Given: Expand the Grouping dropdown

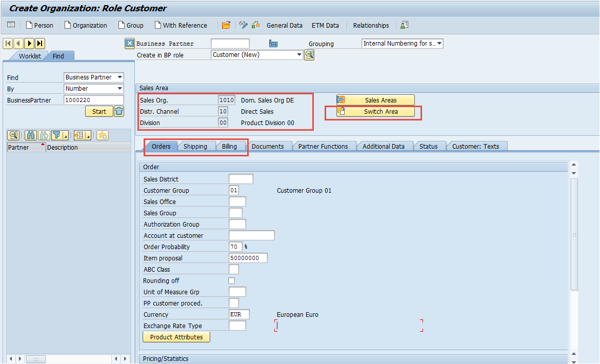Looking at the screenshot, I should click(439, 44).
